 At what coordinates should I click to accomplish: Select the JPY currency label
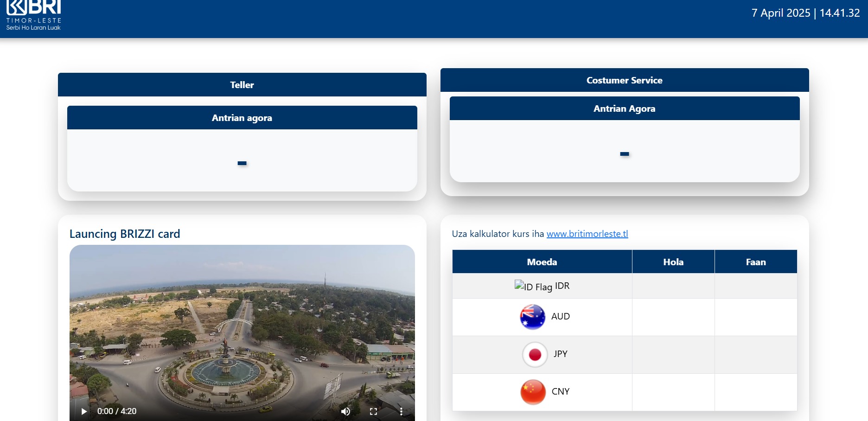click(561, 354)
